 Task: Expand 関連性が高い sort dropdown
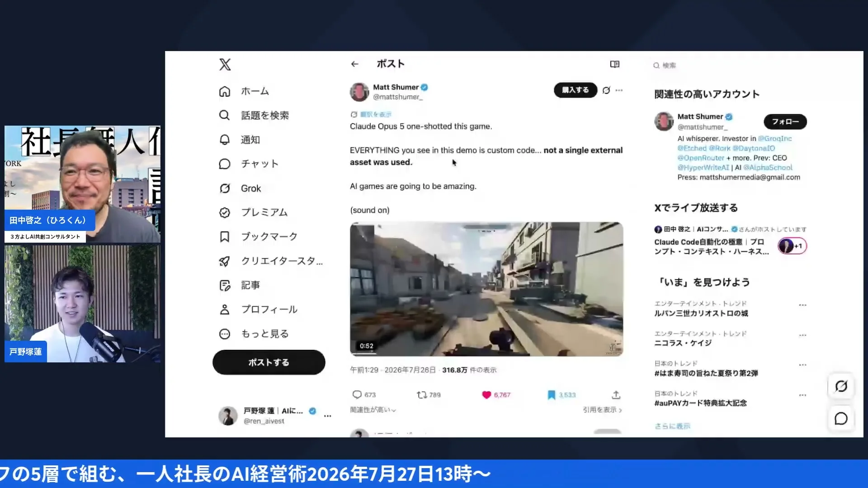(373, 410)
